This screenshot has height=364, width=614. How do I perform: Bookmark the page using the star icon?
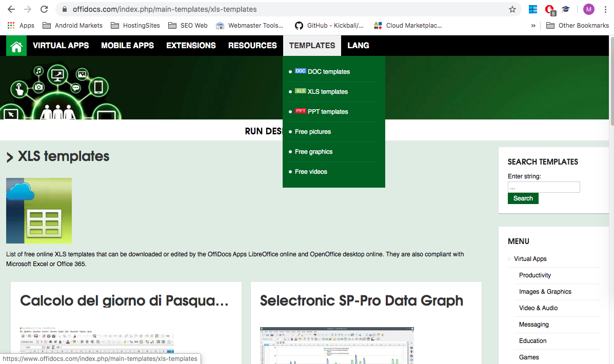coord(511,9)
